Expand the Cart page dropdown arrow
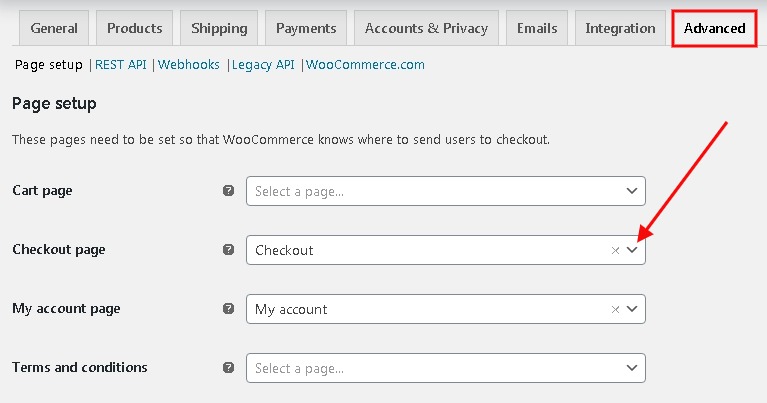Image resolution: width=767 pixels, height=403 pixels. point(632,191)
